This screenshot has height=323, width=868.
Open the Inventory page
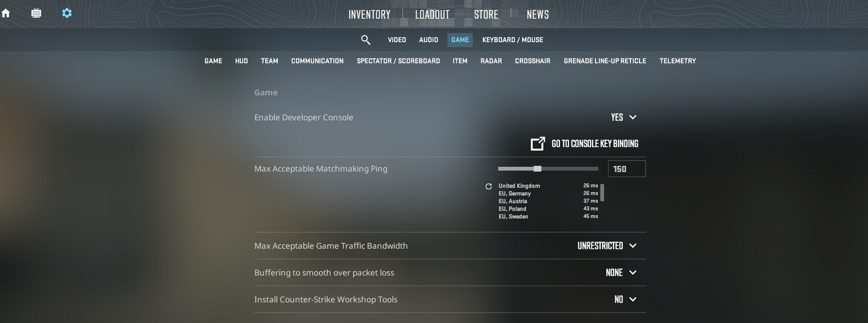click(x=370, y=14)
